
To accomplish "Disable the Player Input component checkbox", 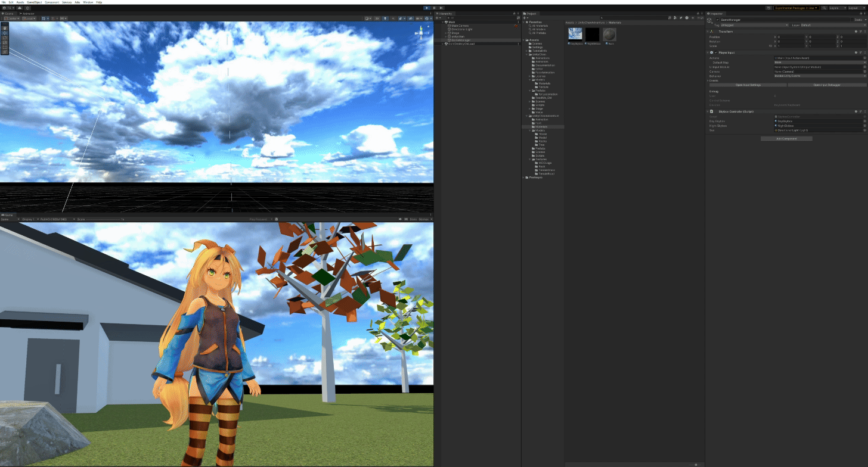I will 717,52.
